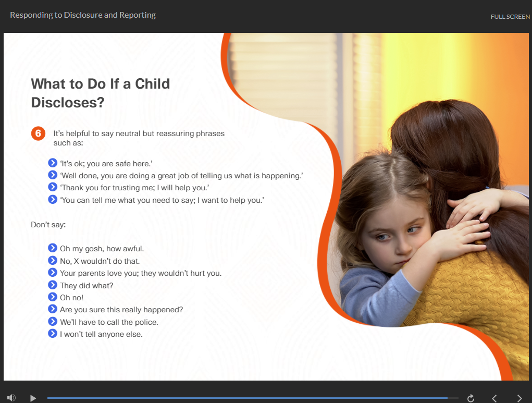532x403 pixels.
Task: Click the text 'It's ok; you are safe here.'
Action: [x=106, y=164]
